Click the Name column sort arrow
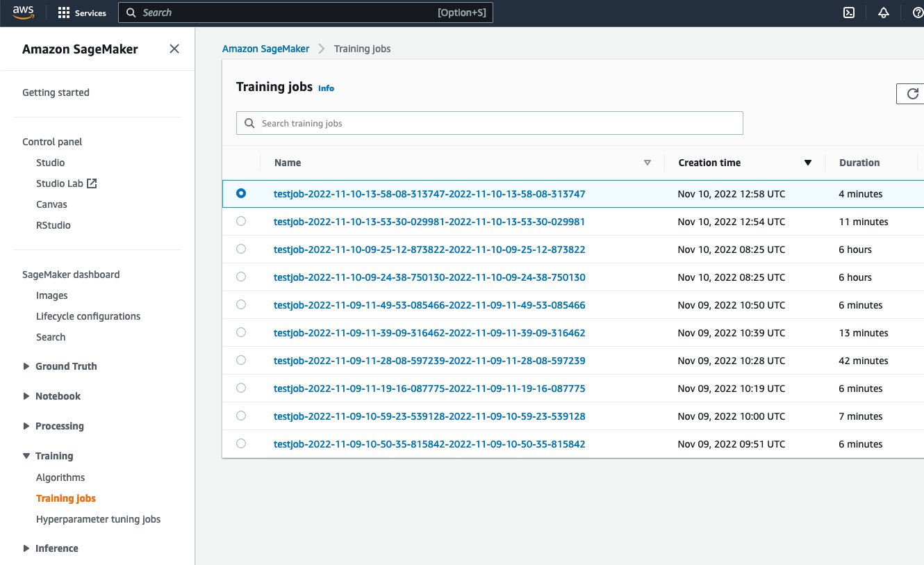 647,163
